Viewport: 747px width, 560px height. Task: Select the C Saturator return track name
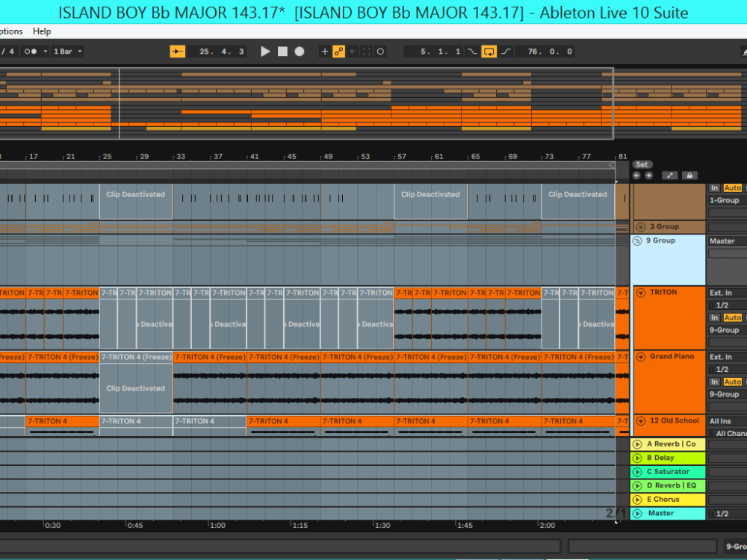668,472
